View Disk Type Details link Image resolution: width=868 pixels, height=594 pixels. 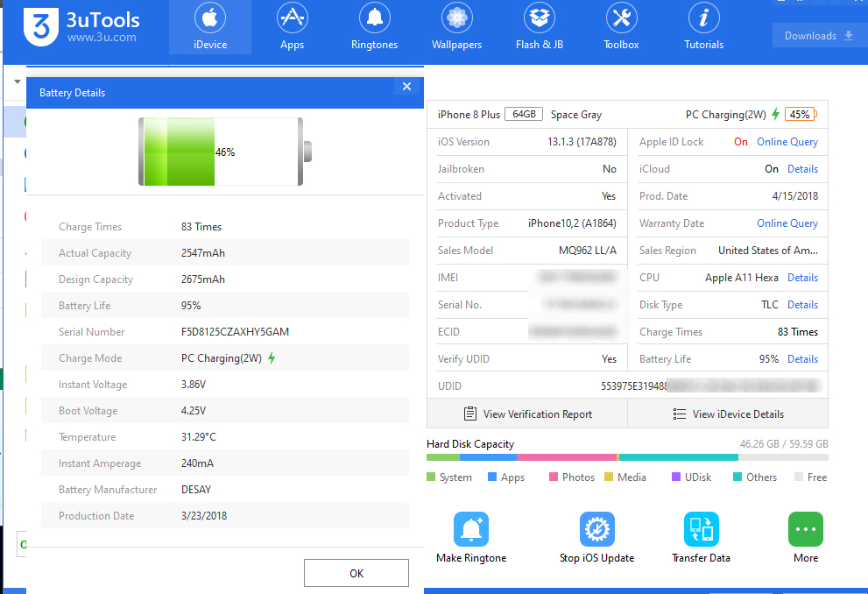click(x=802, y=305)
